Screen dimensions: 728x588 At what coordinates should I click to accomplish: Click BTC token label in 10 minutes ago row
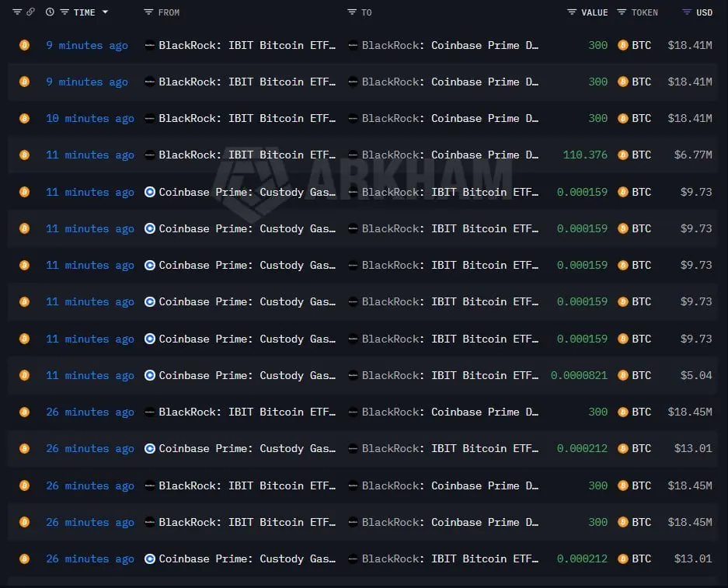tap(642, 118)
